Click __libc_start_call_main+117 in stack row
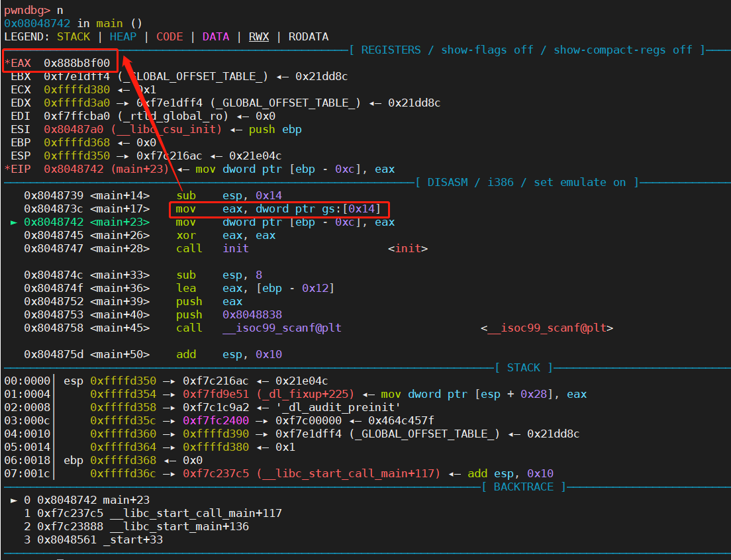Viewport: 731px width, 560px height. coord(348,474)
